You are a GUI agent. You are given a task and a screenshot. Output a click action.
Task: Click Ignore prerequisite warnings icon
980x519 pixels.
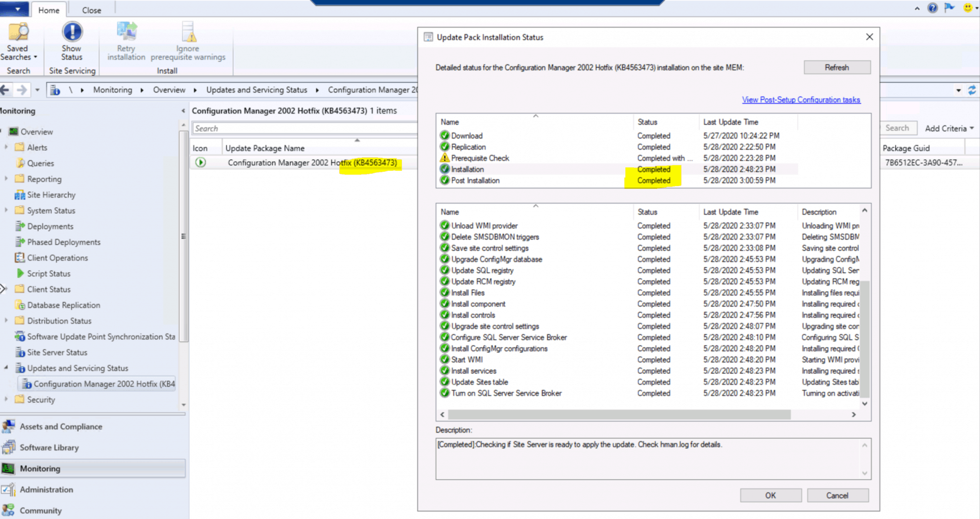click(x=188, y=32)
